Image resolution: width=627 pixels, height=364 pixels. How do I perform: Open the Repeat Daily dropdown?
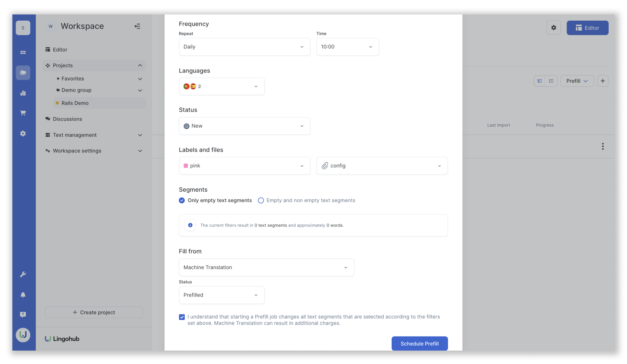tap(244, 47)
